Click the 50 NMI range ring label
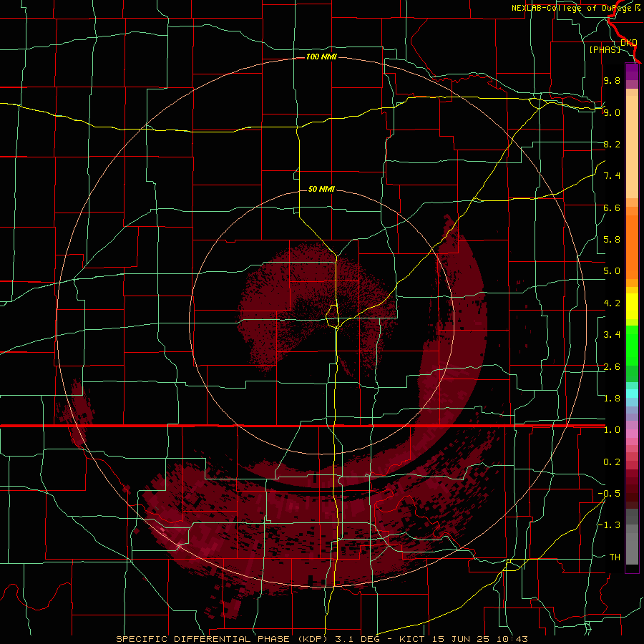 point(321,189)
